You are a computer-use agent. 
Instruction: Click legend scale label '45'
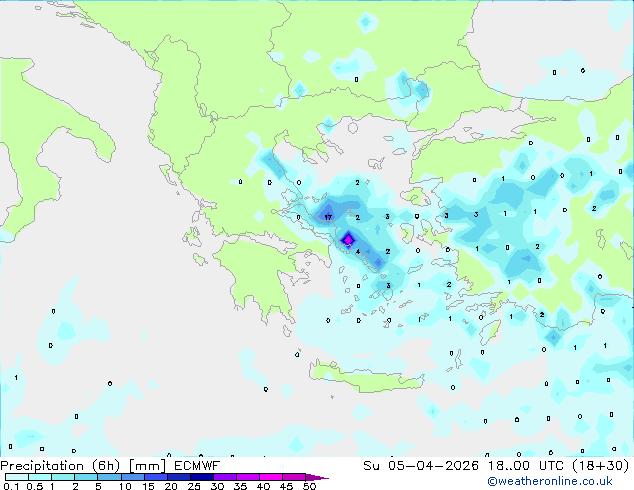click(x=287, y=486)
